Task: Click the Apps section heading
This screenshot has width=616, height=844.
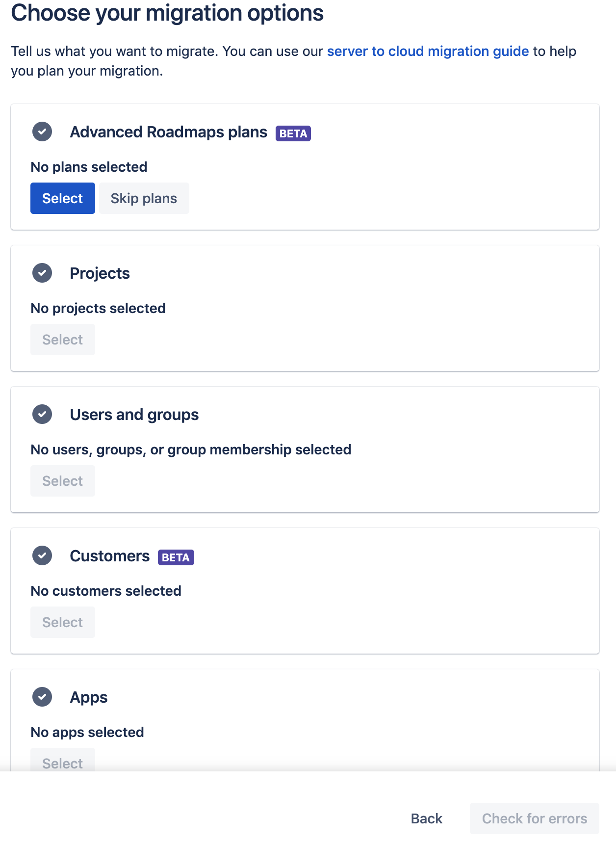Action: pyautogui.click(x=89, y=697)
